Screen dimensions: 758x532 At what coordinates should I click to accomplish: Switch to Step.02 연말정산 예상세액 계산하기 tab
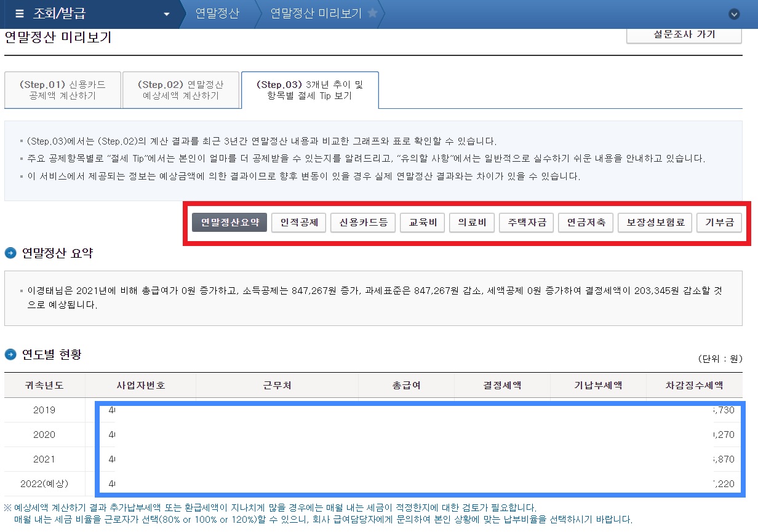click(x=180, y=90)
